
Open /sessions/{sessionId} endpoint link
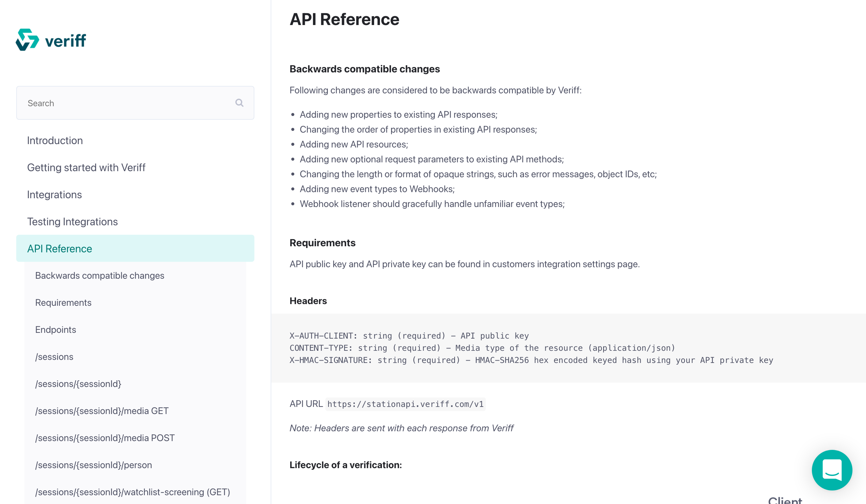[78, 384]
